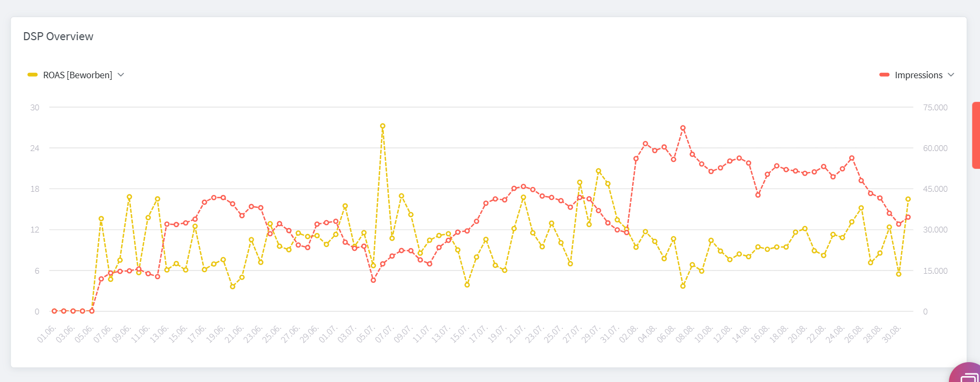Click the 15.000 right axis label
Screen dimensions: 980x382
tap(935, 271)
